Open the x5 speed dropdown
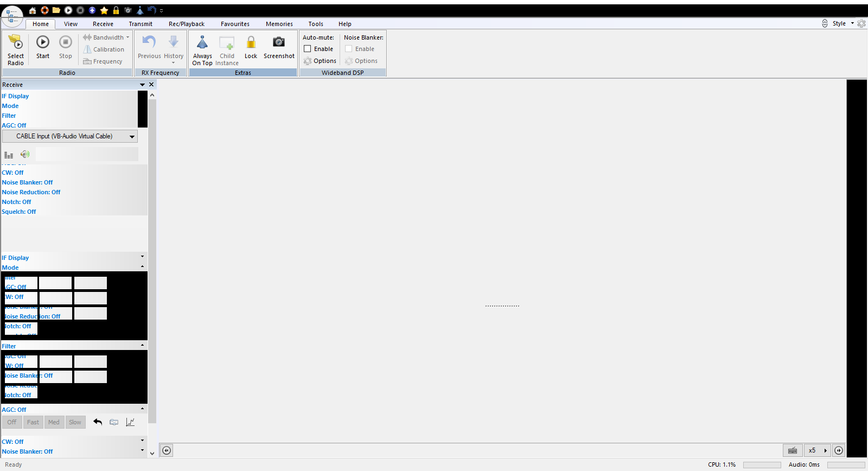The width and height of the screenshot is (868, 471). click(x=825, y=450)
